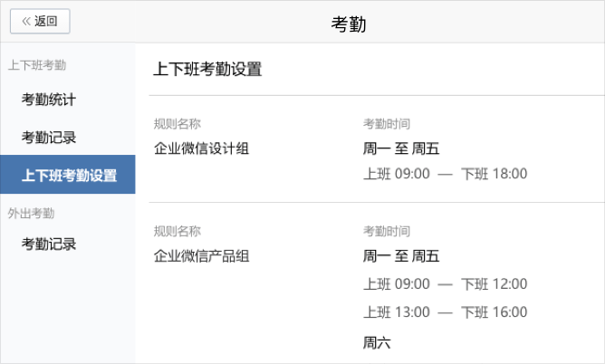
Task: Click the double-chevron icon in 返回 button
Action: pos(26,21)
